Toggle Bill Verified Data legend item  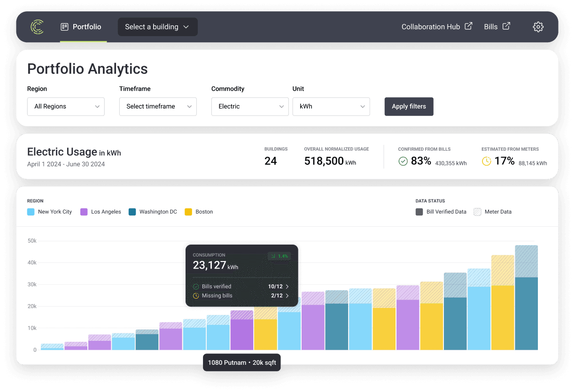(441, 212)
